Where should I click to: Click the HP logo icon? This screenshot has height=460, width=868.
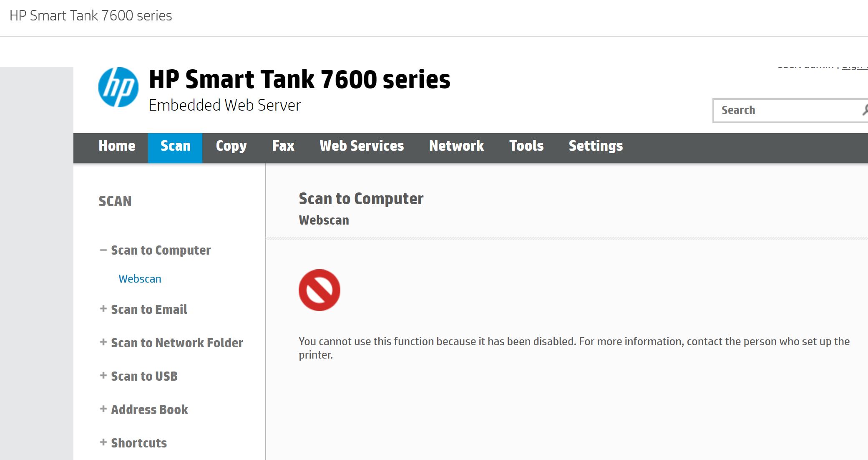pos(118,87)
